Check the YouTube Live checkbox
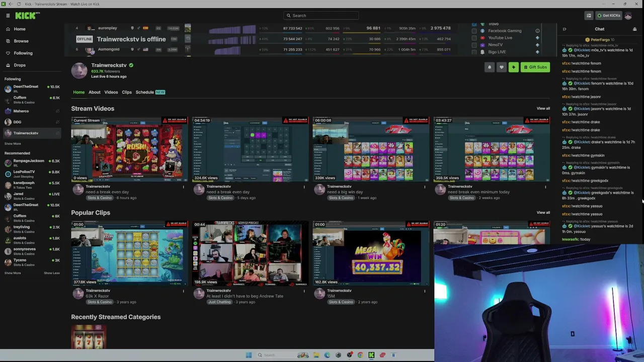This screenshot has width=644, height=362. pos(474,38)
